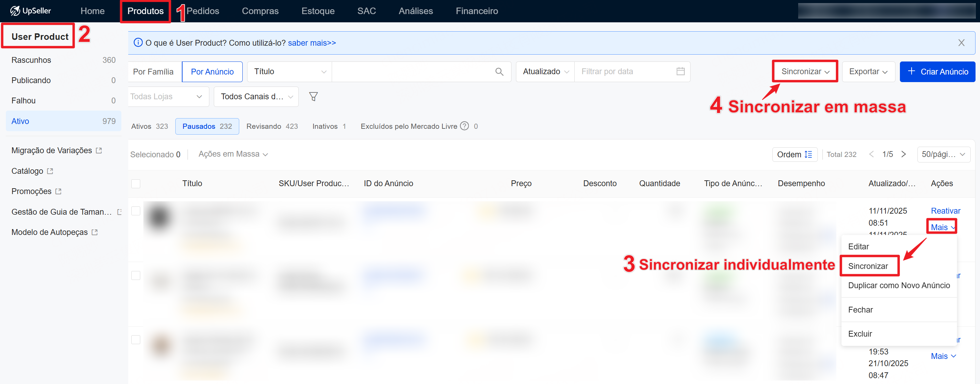Toggle the select-all header checkbox
Viewport: 980px width, 384px height.
pos(136,184)
